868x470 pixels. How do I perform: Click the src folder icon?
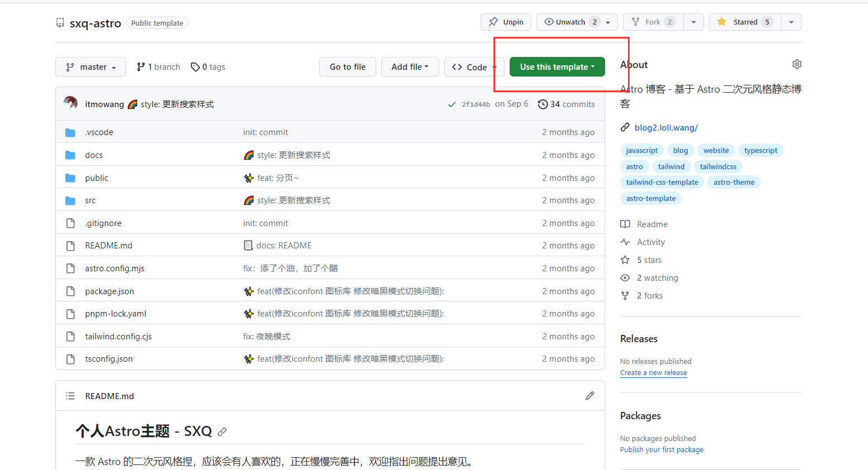click(x=70, y=200)
